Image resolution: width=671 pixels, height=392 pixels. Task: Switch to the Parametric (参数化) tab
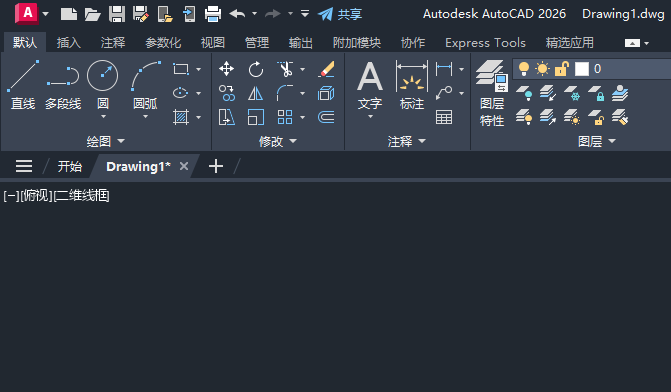click(x=163, y=43)
